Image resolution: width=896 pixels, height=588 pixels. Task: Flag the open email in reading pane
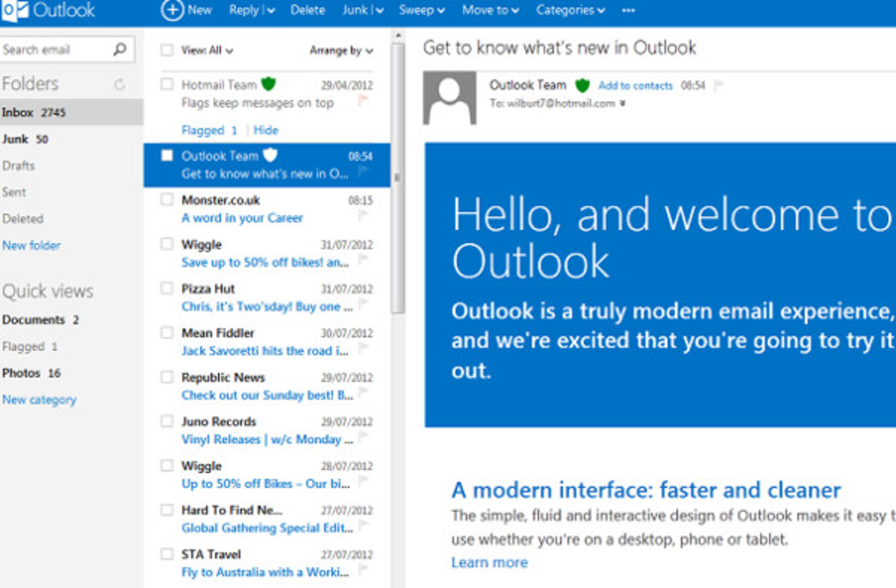pos(719,86)
